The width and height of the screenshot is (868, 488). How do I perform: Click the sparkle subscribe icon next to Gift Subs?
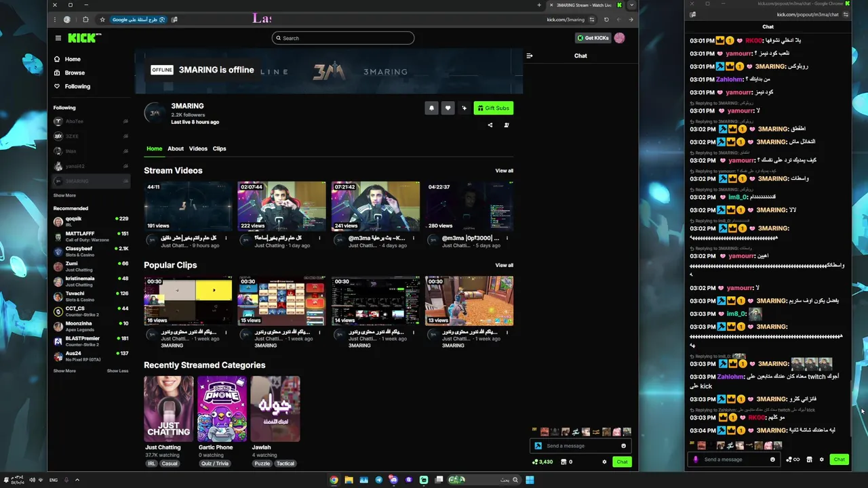(x=464, y=108)
